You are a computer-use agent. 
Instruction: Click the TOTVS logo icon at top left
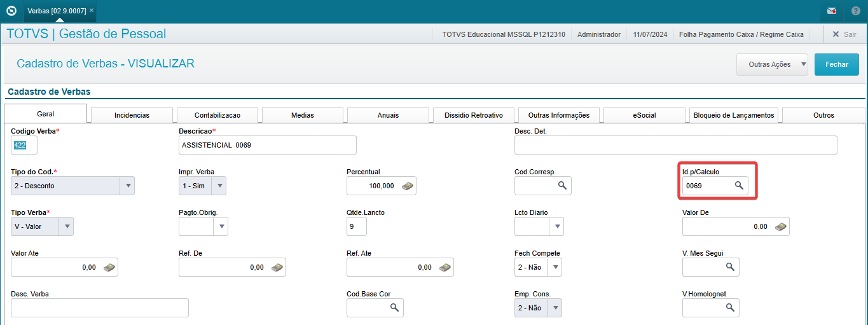11,11
